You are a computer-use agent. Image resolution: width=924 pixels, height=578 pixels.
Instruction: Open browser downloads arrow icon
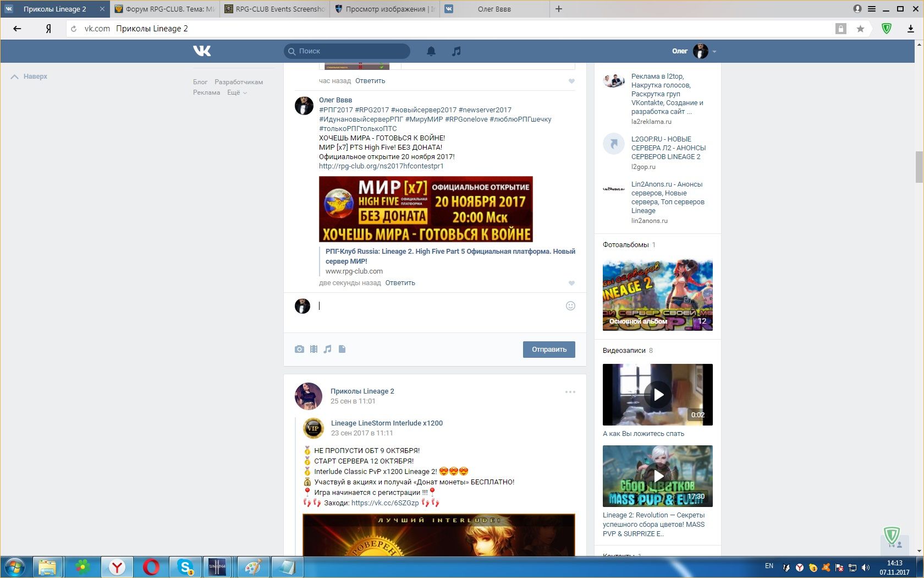[911, 29]
